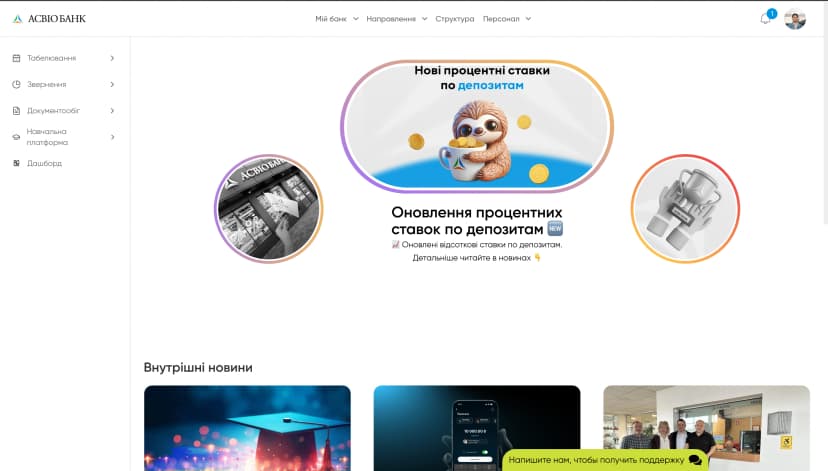Image resolution: width=828 pixels, height=471 pixels.
Task: Open the graduation cap news card
Action: coord(247,428)
